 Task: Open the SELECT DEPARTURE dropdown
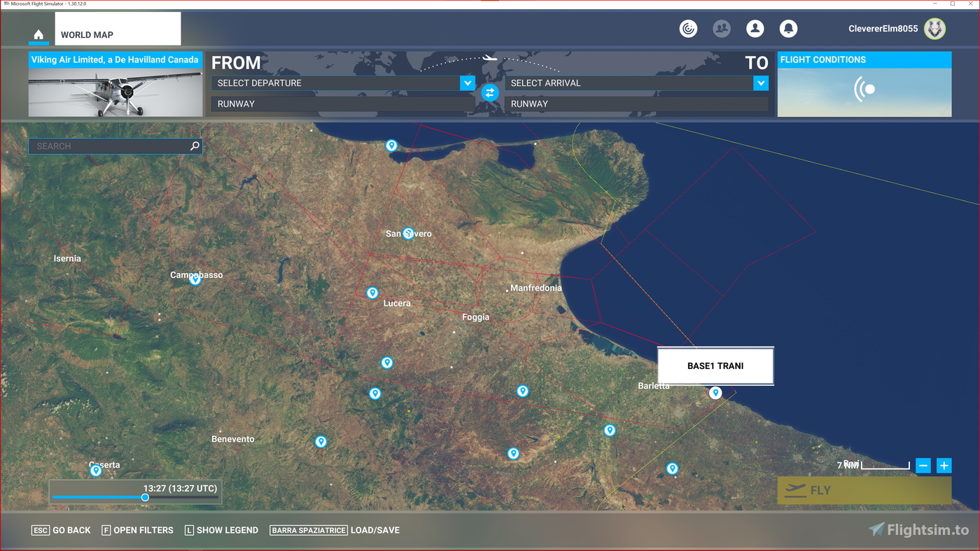pos(342,83)
